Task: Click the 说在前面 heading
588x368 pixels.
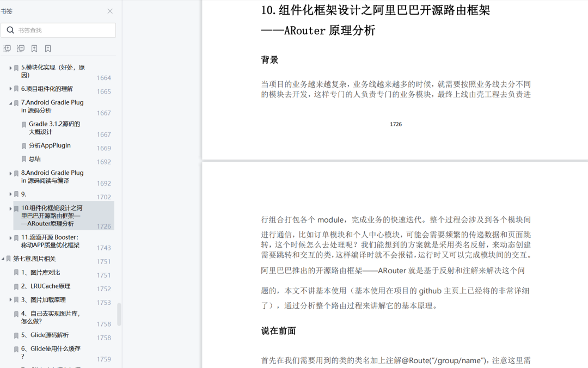Action: tap(278, 331)
